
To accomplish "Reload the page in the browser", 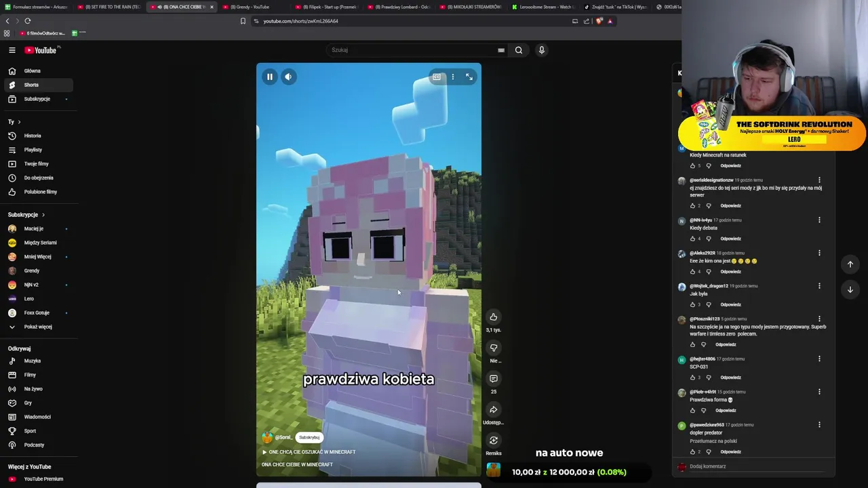I will coord(28,21).
